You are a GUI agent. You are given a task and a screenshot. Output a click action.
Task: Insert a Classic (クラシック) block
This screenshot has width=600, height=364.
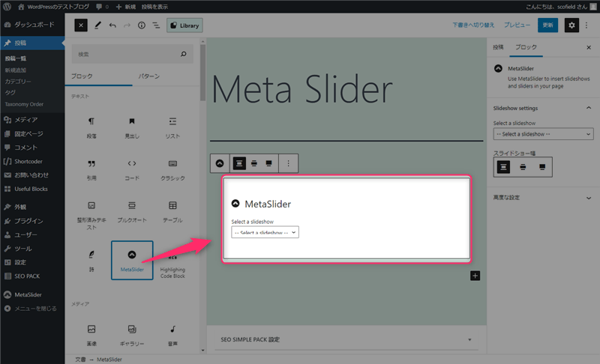point(172,170)
